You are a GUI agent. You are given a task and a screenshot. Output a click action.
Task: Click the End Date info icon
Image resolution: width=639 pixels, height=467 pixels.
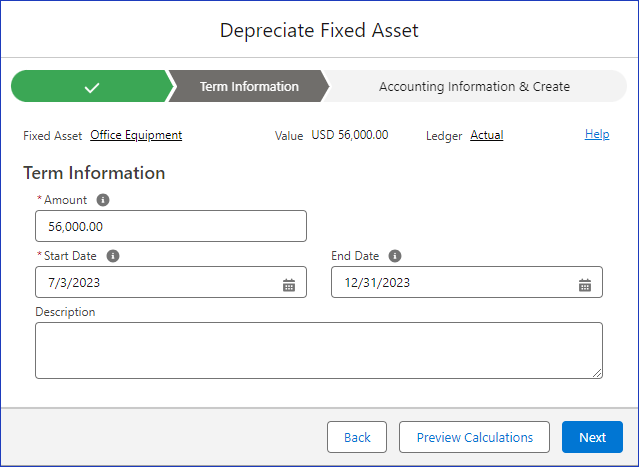coord(395,256)
